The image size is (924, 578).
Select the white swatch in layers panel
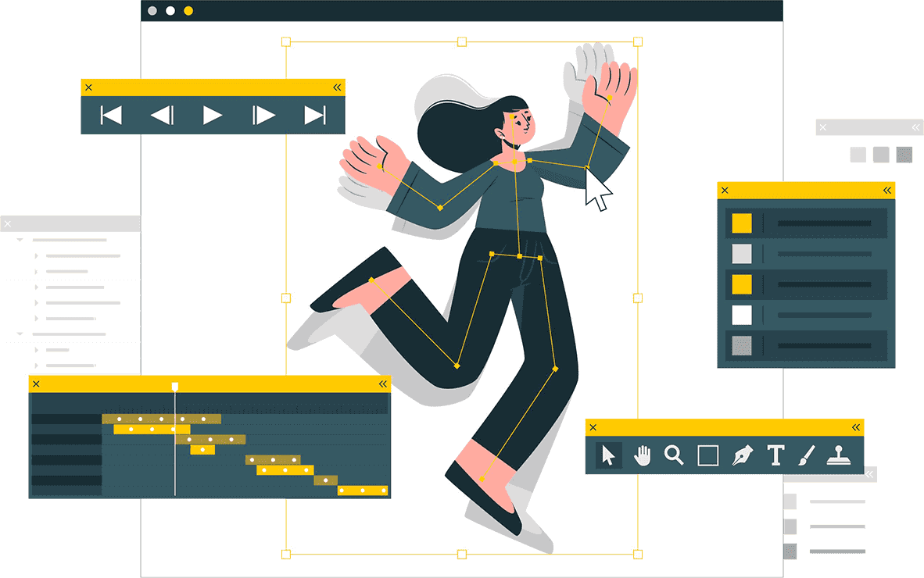click(x=741, y=315)
